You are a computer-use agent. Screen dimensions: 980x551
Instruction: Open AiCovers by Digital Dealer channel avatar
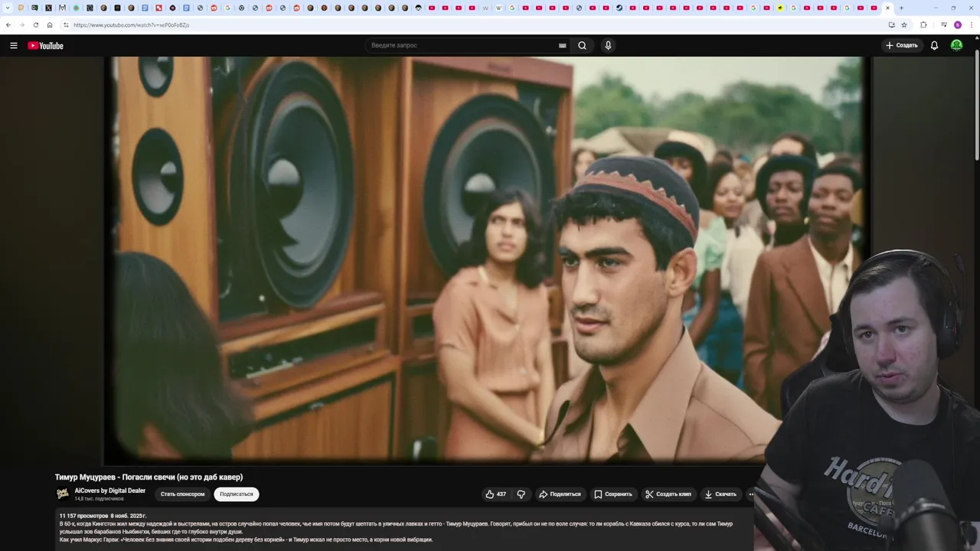tap(63, 494)
